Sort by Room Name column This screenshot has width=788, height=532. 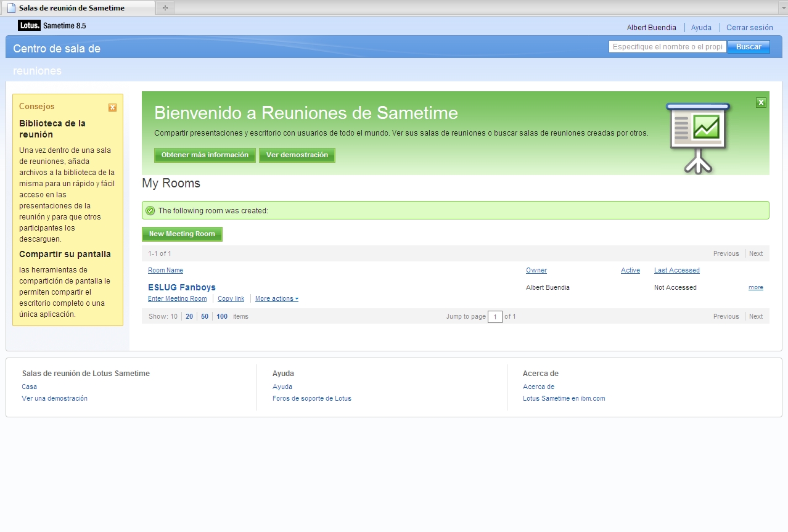tap(165, 271)
